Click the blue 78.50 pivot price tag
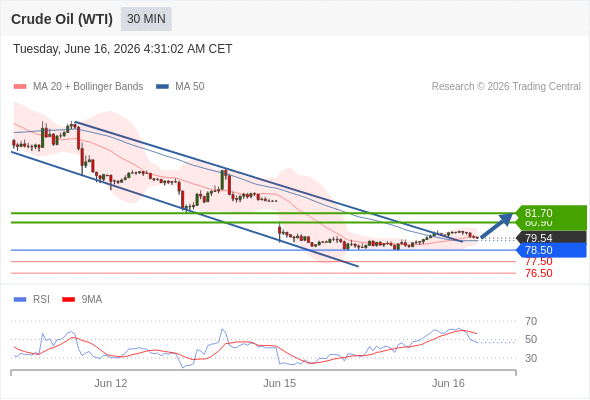Viewport: 590px width, 400px height. (551, 250)
